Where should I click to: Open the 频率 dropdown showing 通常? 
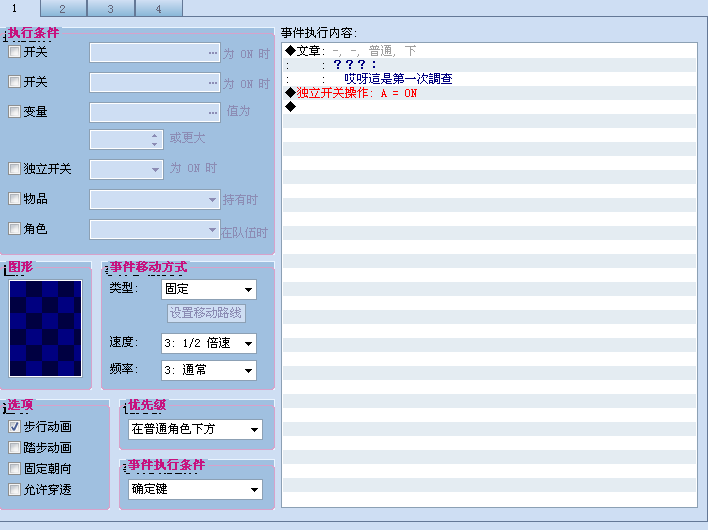[x=209, y=371]
